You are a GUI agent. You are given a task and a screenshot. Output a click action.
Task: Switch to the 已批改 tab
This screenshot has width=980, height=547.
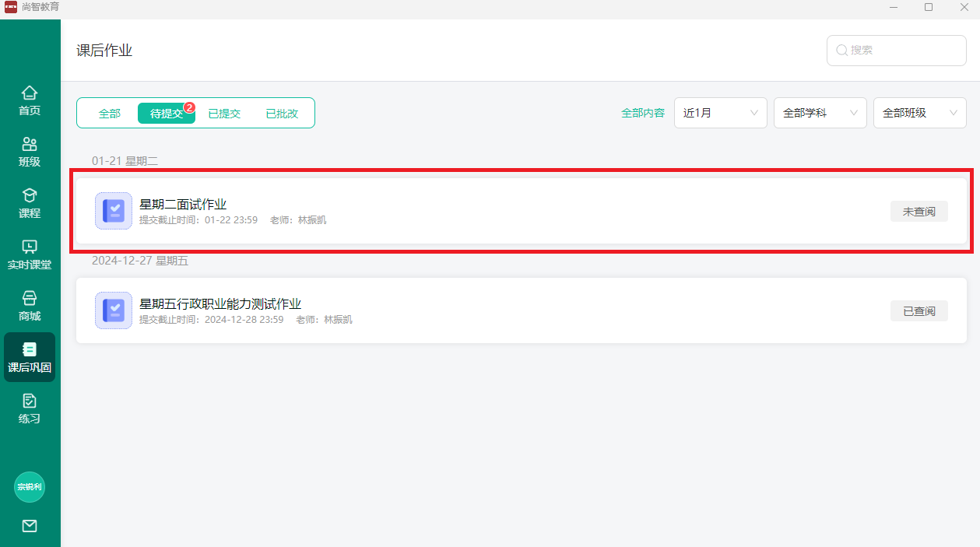pyautogui.click(x=282, y=114)
